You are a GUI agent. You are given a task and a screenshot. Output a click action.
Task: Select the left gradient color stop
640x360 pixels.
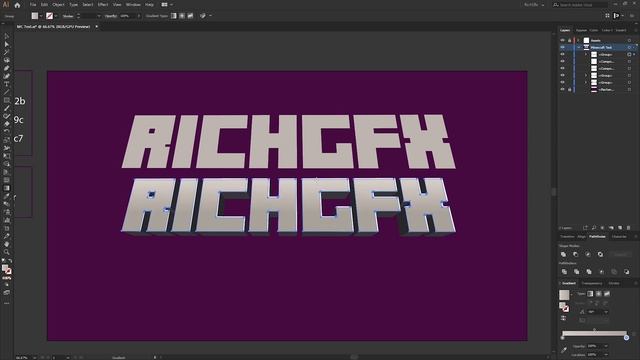562,338
